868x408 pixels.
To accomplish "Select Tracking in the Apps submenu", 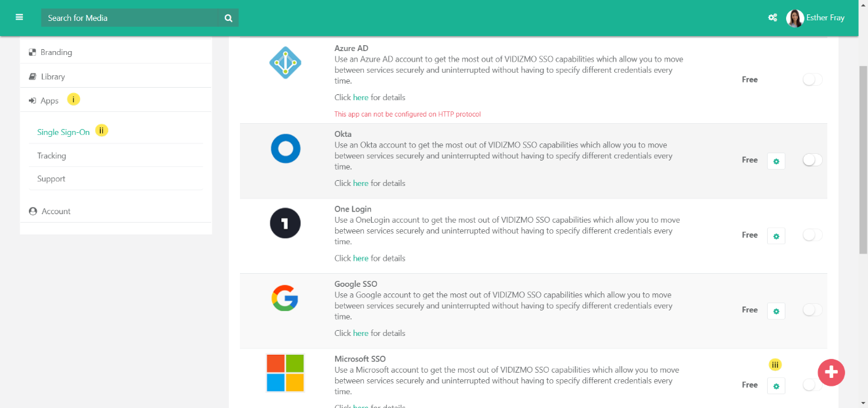I will coord(52,156).
